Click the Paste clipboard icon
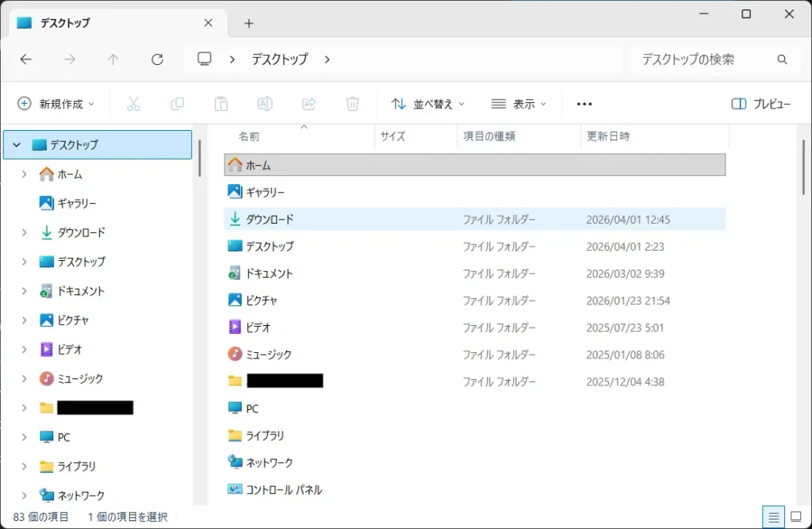 click(x=221, y=104)
